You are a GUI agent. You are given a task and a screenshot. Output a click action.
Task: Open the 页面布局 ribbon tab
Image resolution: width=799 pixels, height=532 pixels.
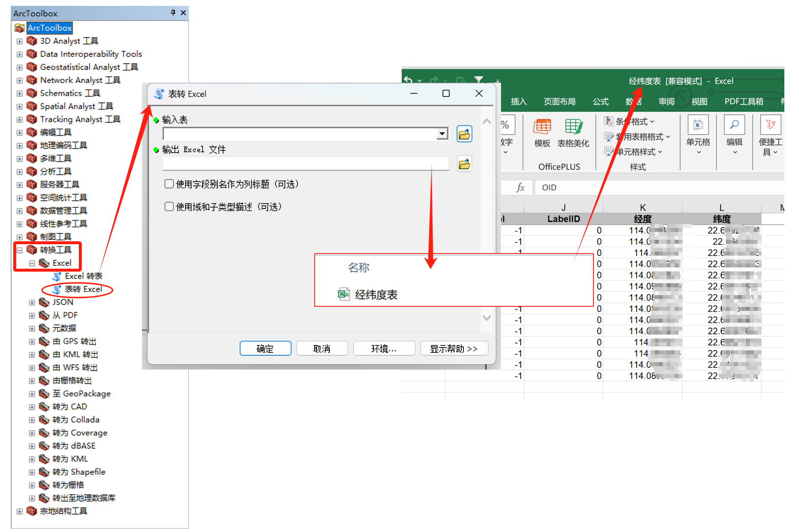point(560,101)
